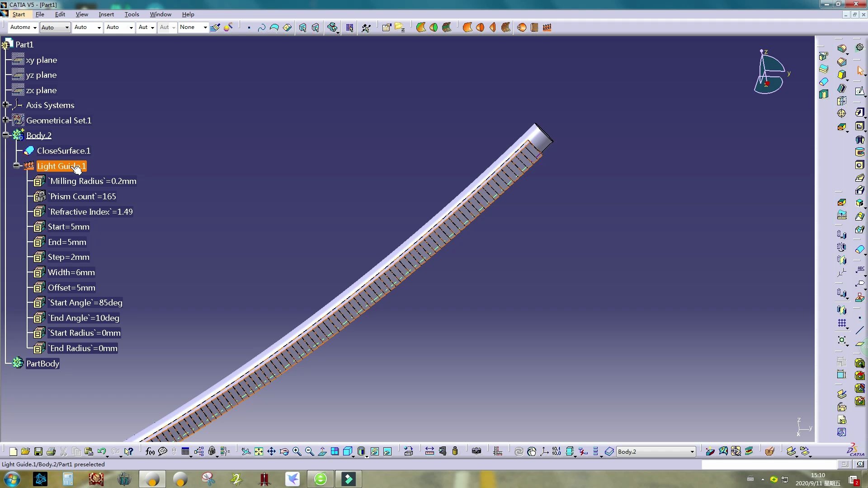
Task: Expand the Axis Systems node
Action: click(x=5, y=105)
